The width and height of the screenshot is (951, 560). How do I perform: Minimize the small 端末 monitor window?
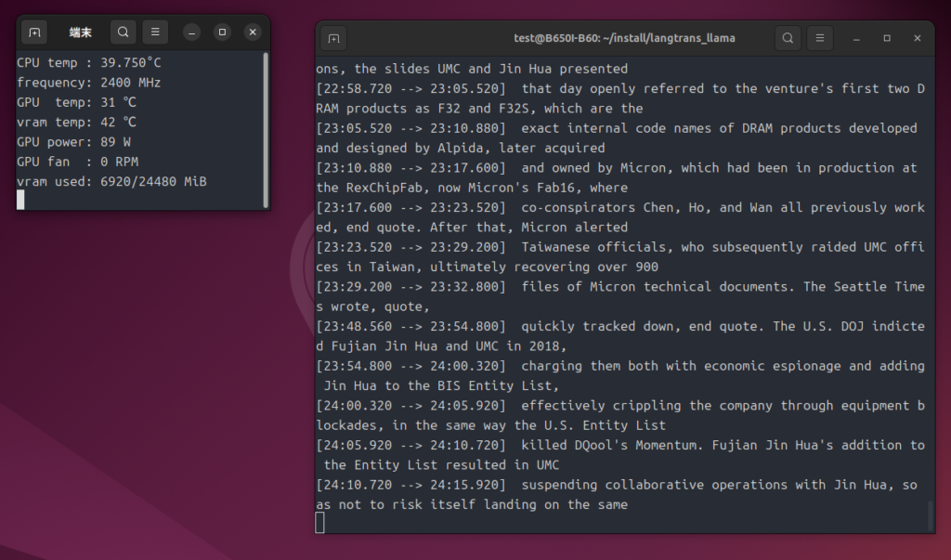(191, 33)
